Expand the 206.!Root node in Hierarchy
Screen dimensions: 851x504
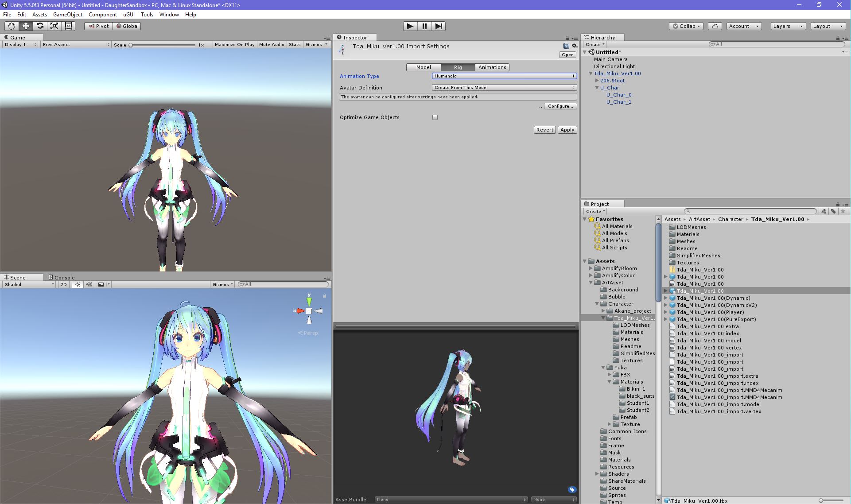[x=597, y=81]
